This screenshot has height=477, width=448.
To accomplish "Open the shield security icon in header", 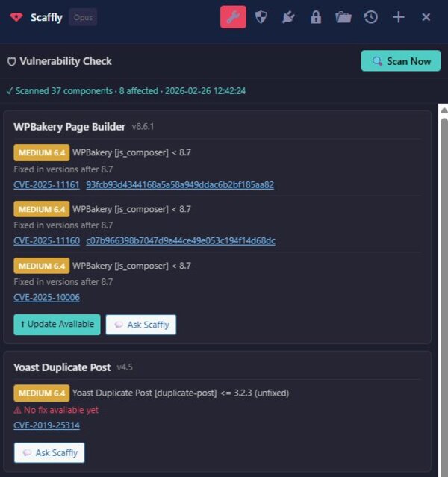I will (x=261, y=17).
